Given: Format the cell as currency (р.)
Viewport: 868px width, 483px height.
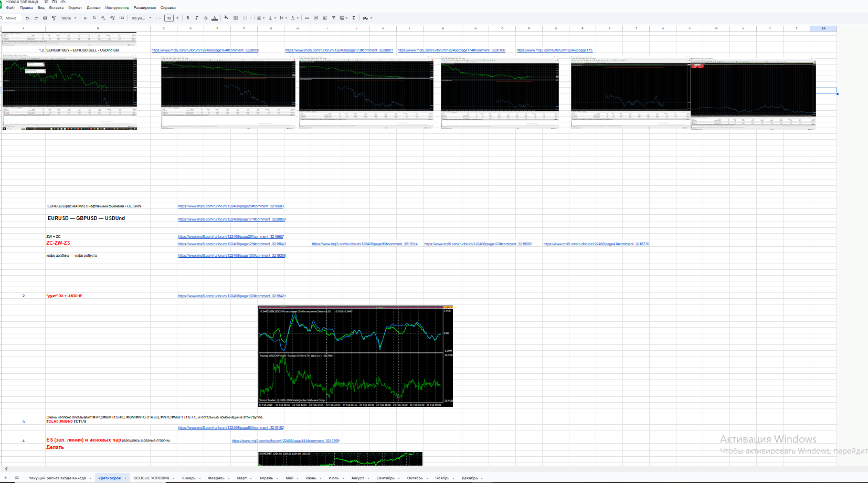Looking at the screenshot, I should 86,18.
